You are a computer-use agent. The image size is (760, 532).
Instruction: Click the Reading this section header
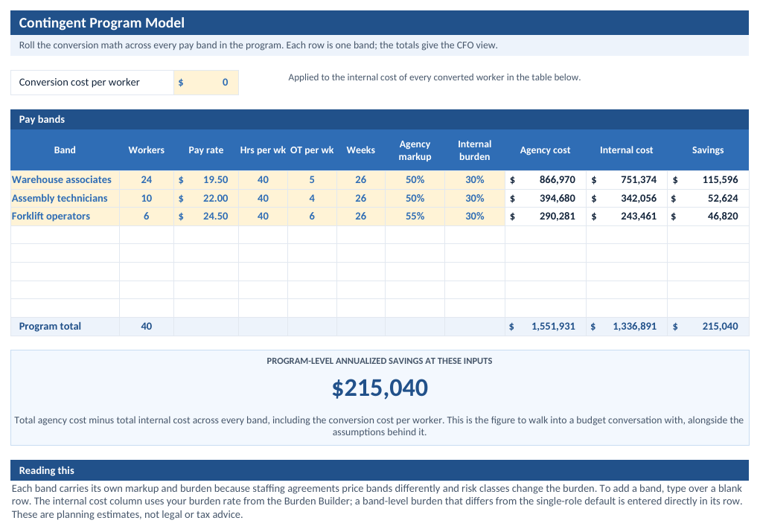[380, 470]
